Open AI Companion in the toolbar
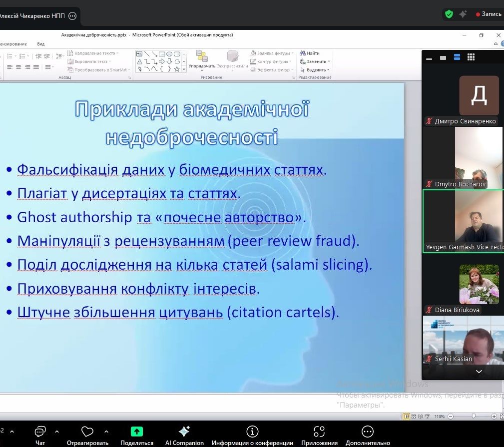This screenshot has width=504, height=447. [184, 432]
